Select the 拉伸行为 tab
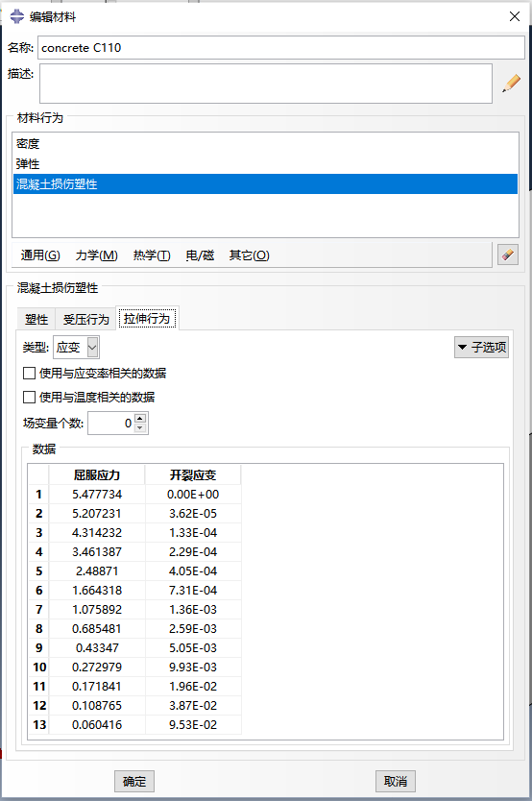532x801 pixels. [x=147, y=319]
